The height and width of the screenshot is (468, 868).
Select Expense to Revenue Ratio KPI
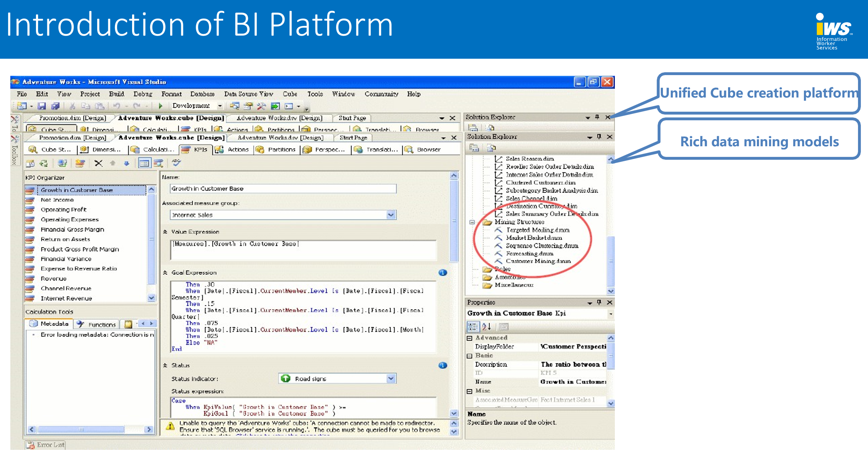[79, 269]
